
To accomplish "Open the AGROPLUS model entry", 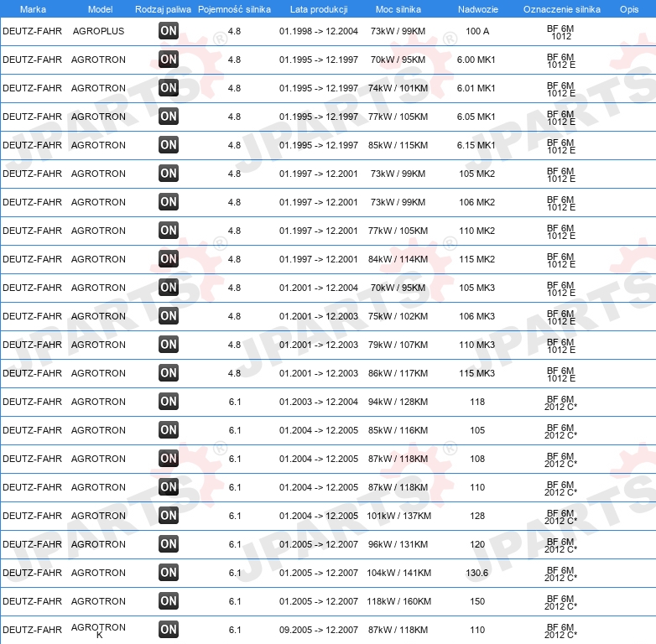I will (98, 31).
